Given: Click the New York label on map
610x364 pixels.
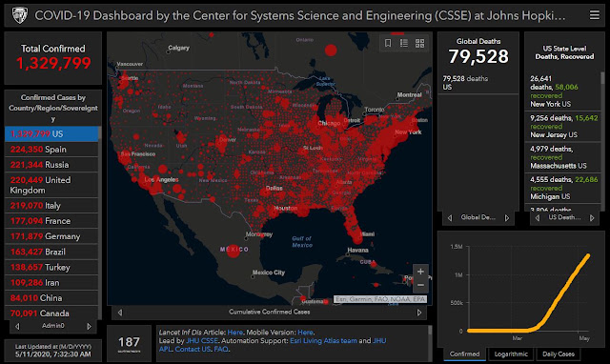Looking at the screenshot, I should [x=408, y=131].
